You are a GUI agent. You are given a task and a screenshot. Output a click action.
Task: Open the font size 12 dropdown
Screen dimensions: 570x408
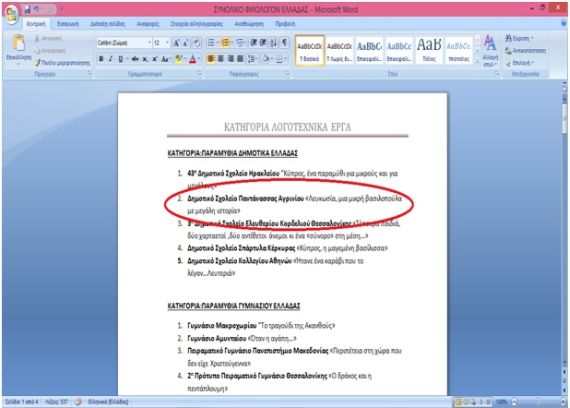(167, 43)
